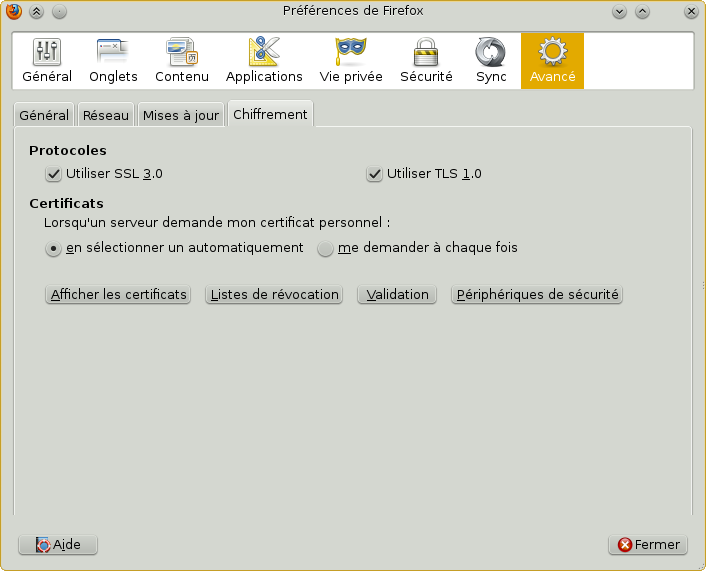Image resolution: width=706 pixels, height=571 pixels.
Task: Click the Firefox logo in title bar
Action: pyautogui.click(x=14, y=11)
